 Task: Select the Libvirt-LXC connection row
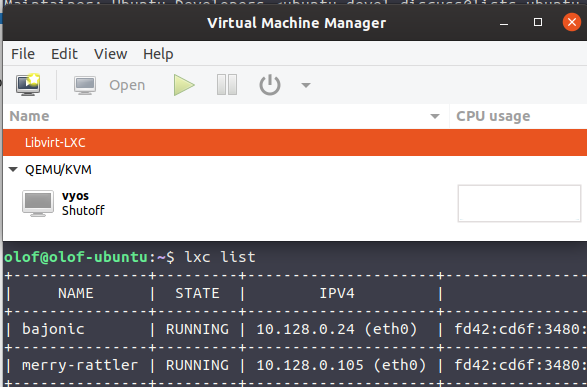pos(295,143)
